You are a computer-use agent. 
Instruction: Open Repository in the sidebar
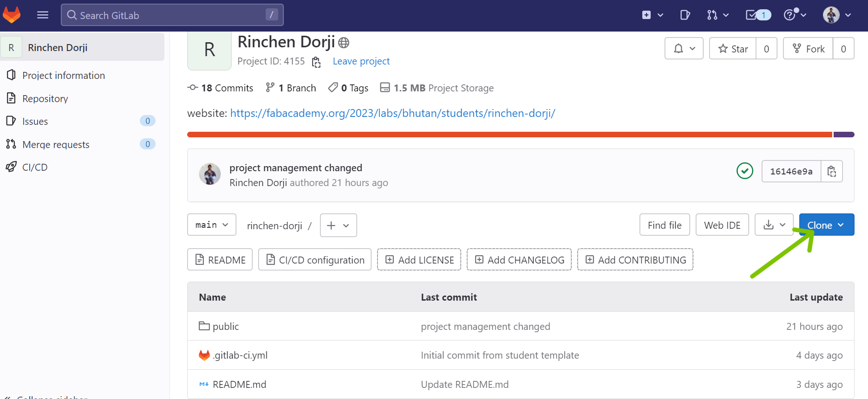45,98
